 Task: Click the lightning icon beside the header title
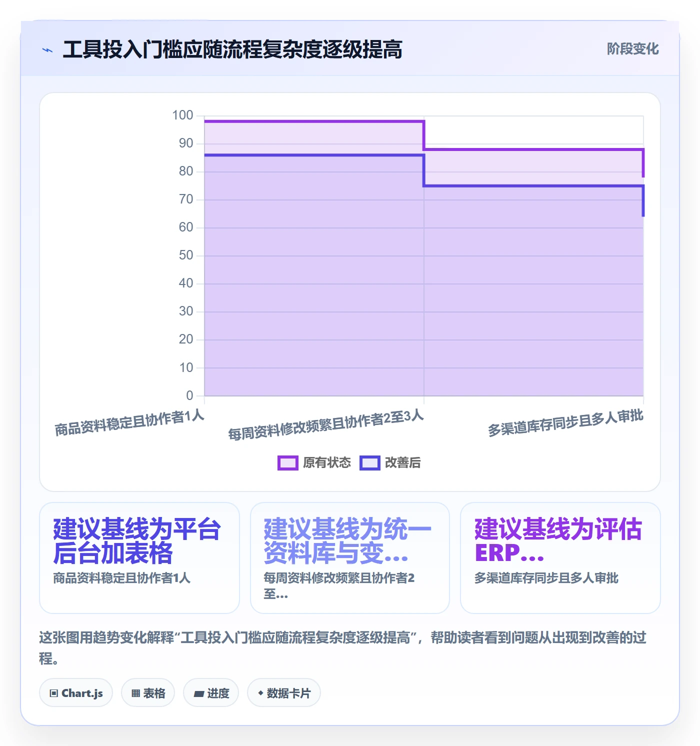[47, 50]
